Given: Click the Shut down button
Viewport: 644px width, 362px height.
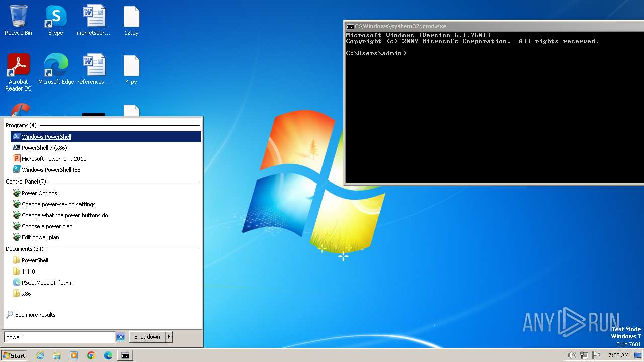Looking at the screenshot, I should click(147, 337).
